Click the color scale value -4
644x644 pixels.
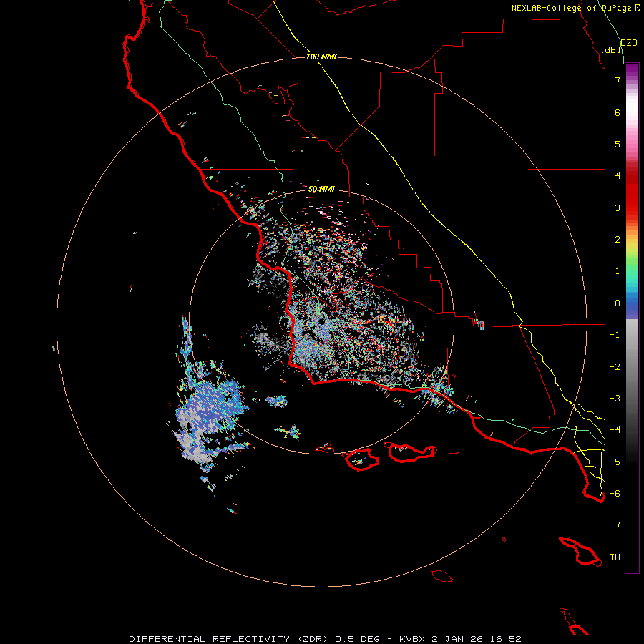(x=615, y=430)
